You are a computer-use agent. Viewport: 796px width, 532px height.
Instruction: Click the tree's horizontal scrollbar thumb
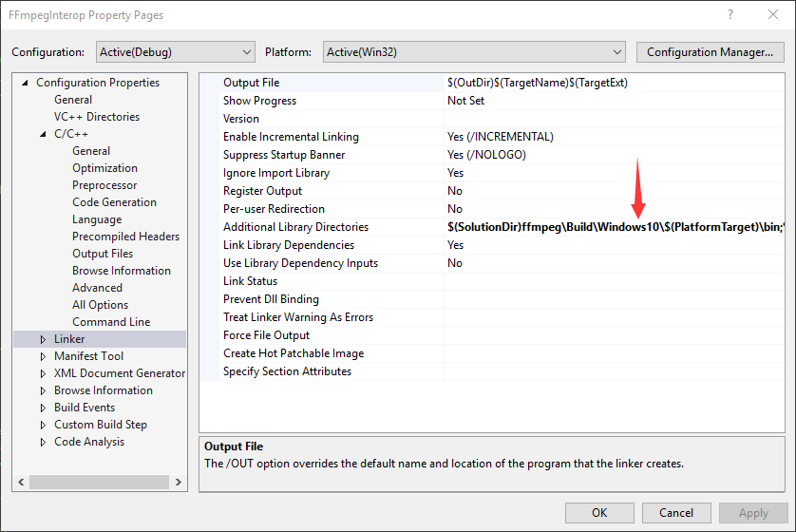tap(99, 482)
